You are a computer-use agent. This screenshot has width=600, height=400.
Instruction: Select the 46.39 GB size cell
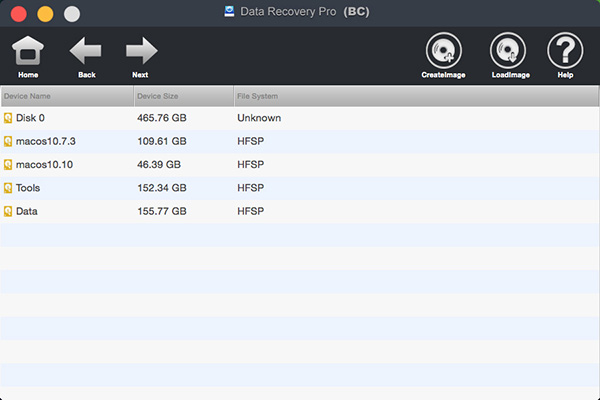click(159, 165)
